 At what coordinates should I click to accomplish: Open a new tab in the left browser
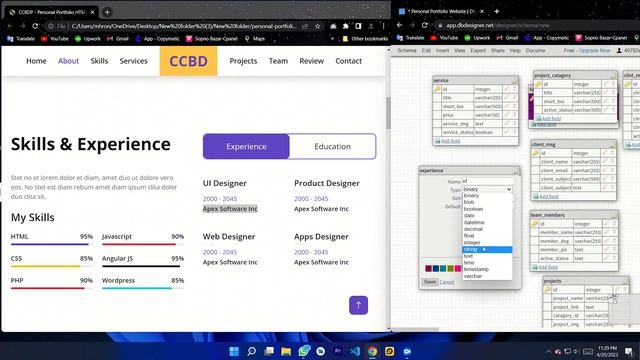107,12
